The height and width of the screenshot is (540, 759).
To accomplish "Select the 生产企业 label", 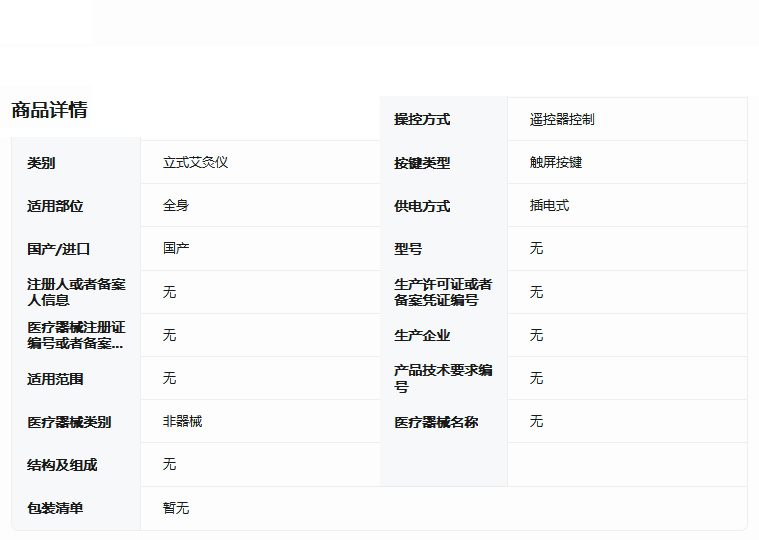I will pyautogui.click(x=422, y=335).
